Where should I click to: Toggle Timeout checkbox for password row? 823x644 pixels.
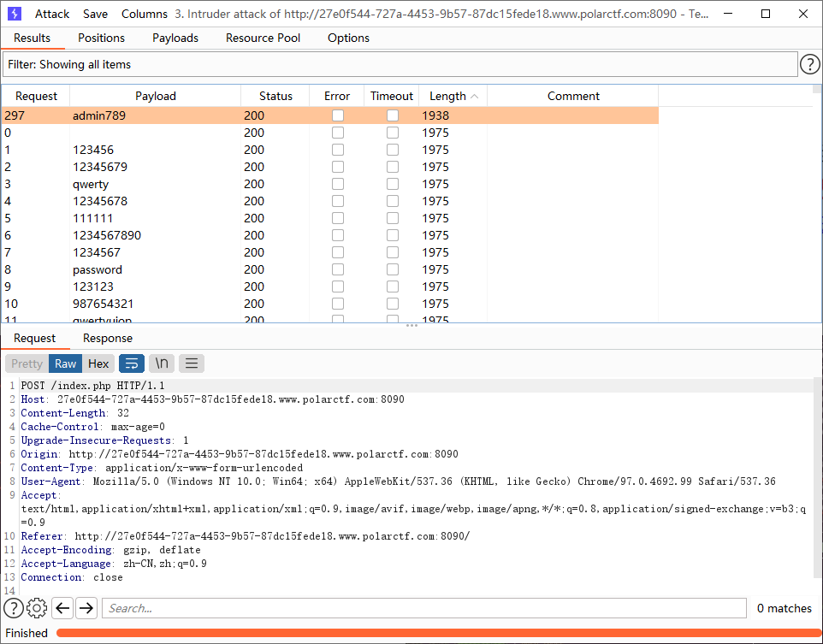tap(393, 269)
